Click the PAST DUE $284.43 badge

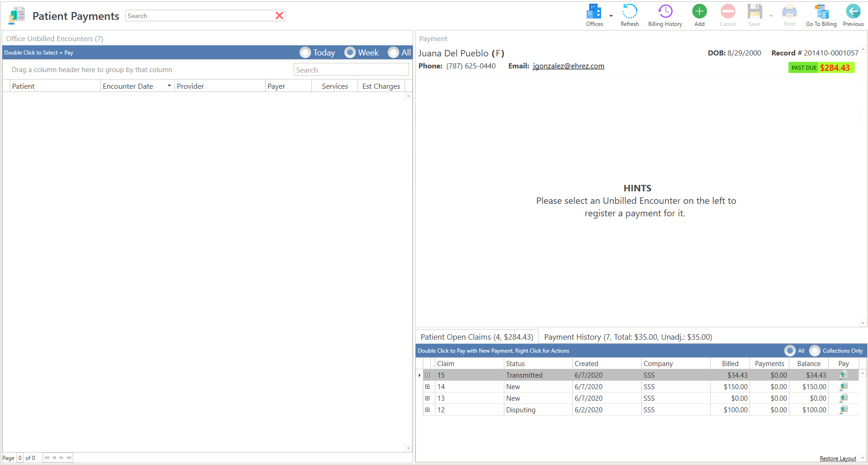[821, 67]
